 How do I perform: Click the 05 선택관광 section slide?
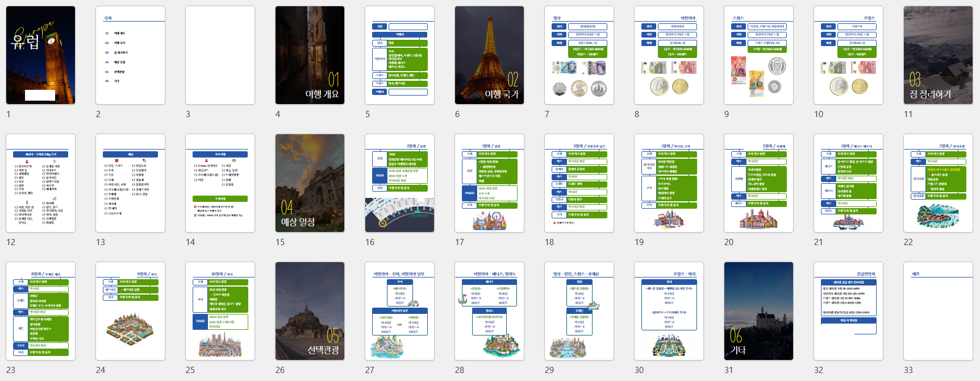click(x=310, y=311)
